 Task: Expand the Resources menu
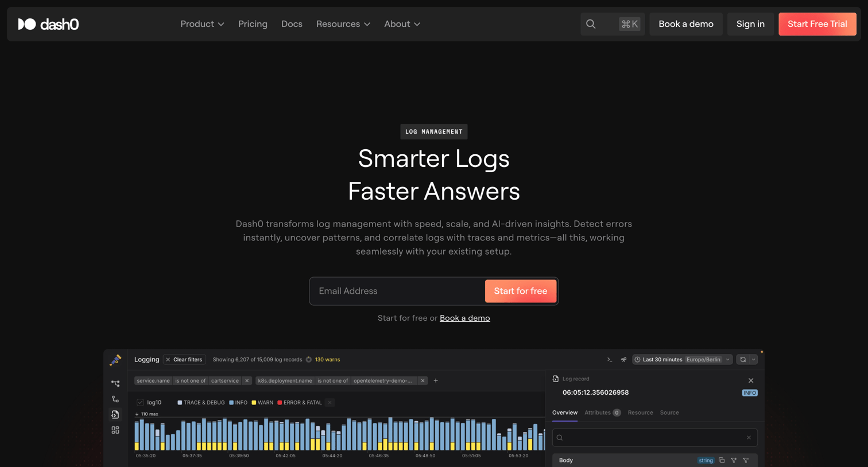pos(343,24)
